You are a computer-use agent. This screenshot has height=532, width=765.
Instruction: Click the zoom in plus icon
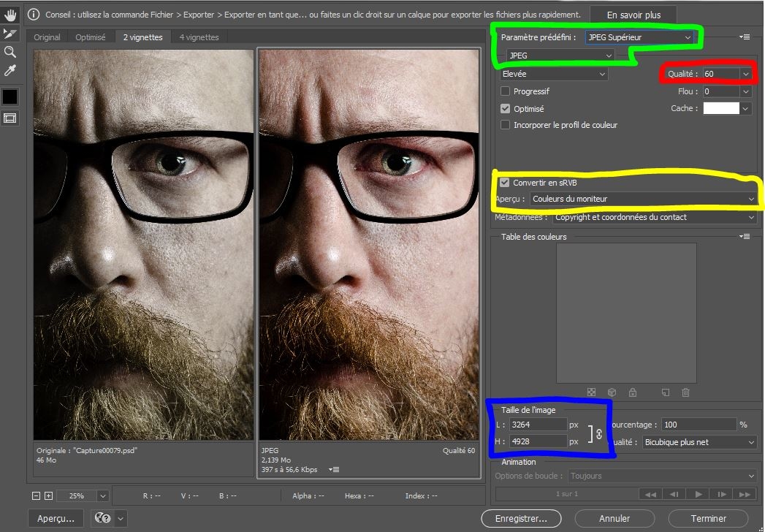(x=48, y=495)
